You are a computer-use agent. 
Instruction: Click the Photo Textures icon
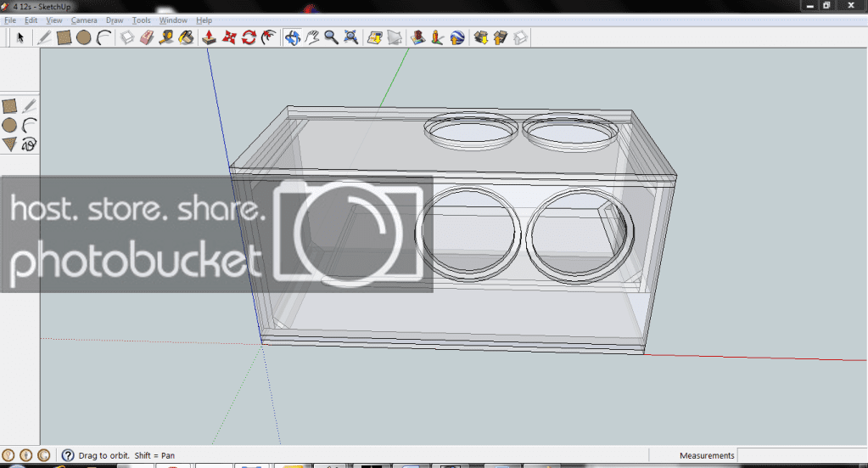(x=437, y=37)
